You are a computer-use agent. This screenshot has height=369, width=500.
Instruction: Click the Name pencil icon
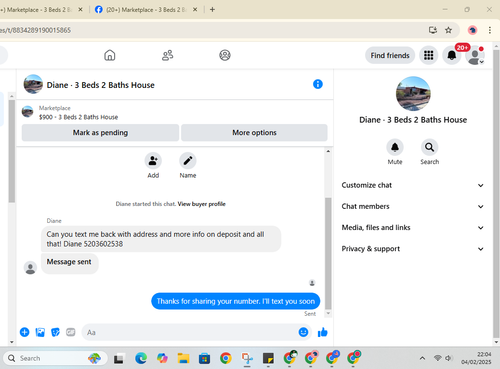188,161
